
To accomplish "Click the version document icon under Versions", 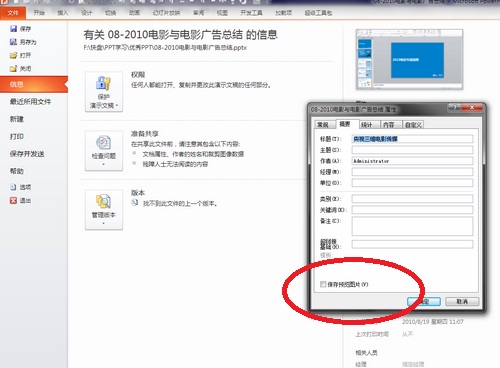I will pyautogui.click(x=135, y=203).
